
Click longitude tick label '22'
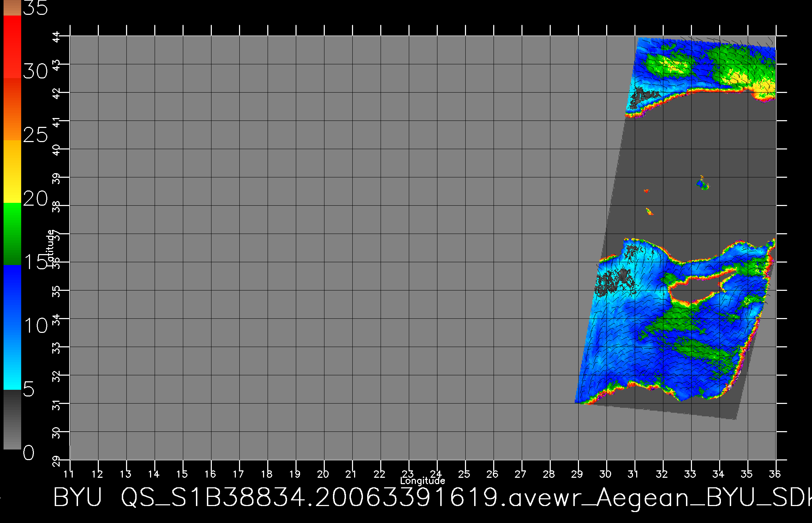[380, 474]
